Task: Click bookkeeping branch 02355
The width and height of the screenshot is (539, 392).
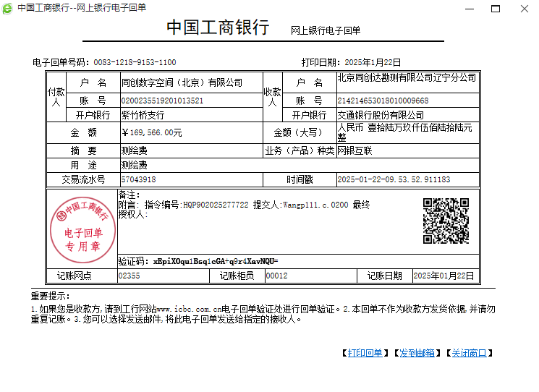Action: point(130,276)
